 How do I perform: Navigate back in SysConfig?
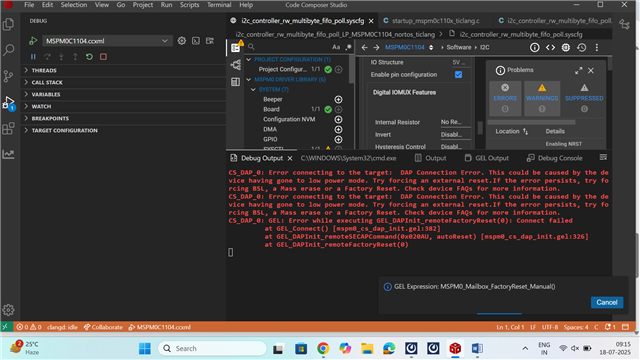pos(364,47)
